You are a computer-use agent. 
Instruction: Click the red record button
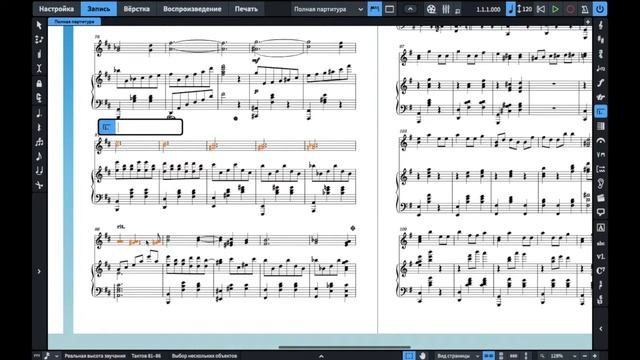click(570, 9)
